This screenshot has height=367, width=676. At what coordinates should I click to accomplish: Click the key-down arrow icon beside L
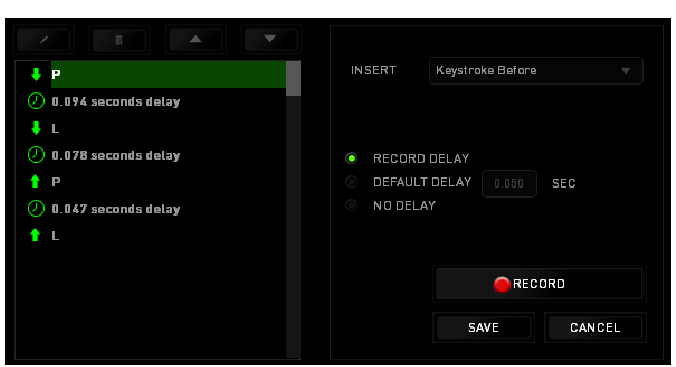click(36, 128)
